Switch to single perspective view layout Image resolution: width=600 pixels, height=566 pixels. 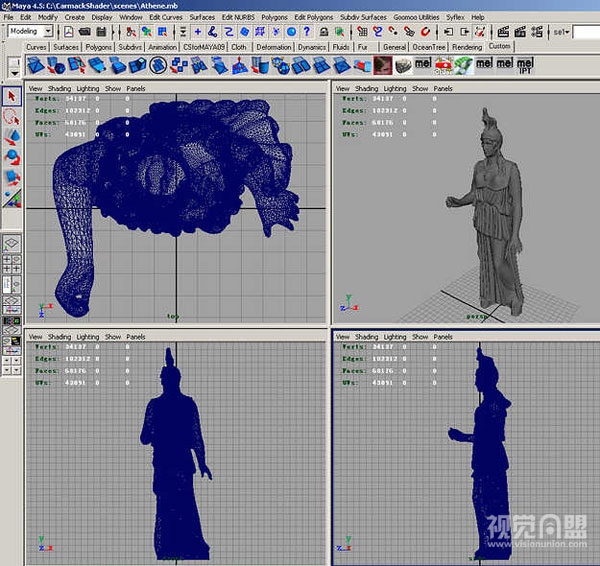[12, 243]
